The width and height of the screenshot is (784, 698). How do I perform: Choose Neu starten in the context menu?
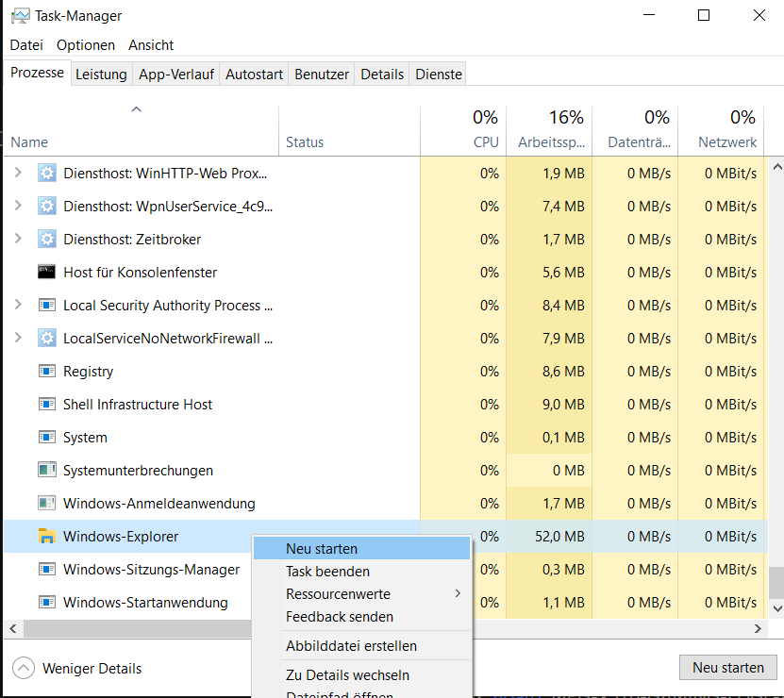[362, 549]
